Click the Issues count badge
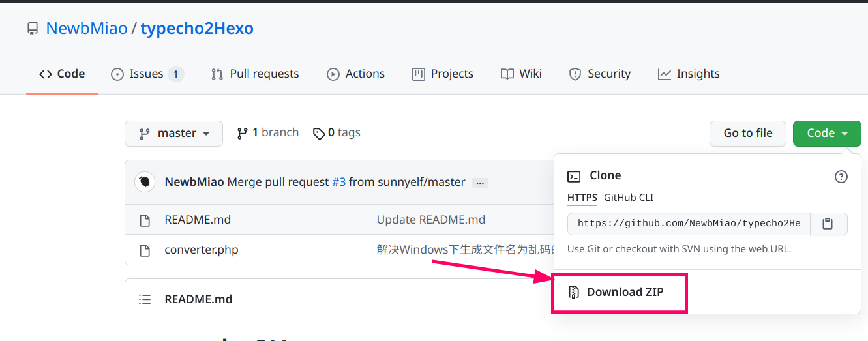The width and height of the screenshot is (868, 341). [175, 74]
